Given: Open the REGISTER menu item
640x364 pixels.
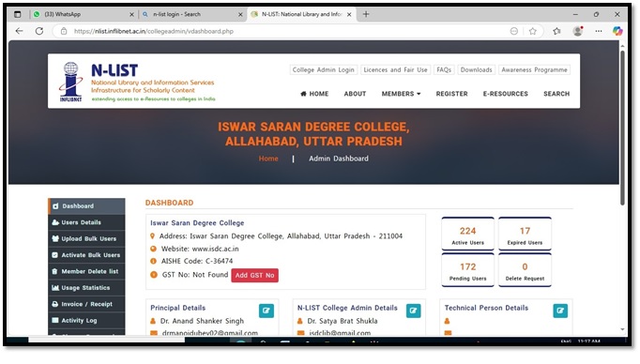Looking at the screenshot, I should [x=451, y=94].
